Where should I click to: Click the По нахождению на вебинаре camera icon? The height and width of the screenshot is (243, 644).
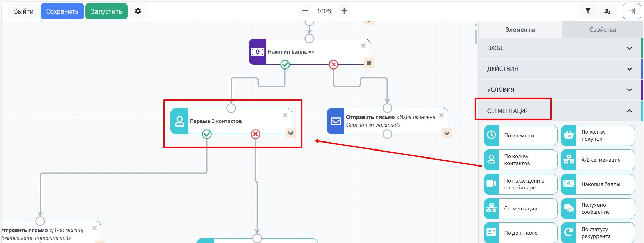[x=492, y=184]
